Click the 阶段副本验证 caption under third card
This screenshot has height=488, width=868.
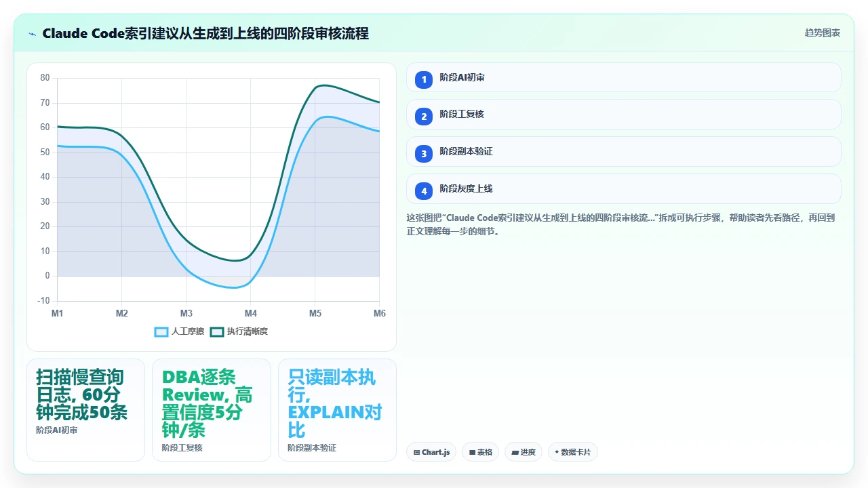pyautogui.click(x=312, y=447)
